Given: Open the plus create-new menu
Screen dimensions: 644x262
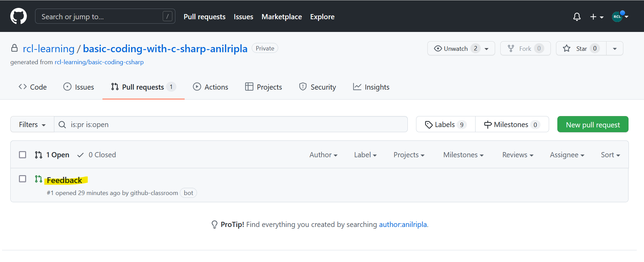Looking at the screenshot, I should tap(597, 16).
